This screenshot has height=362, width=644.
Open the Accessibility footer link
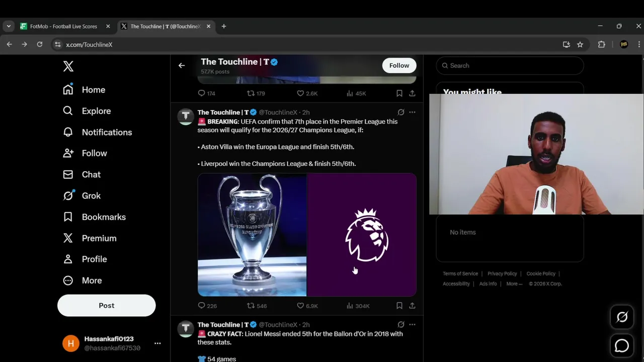tap(456, 284)
